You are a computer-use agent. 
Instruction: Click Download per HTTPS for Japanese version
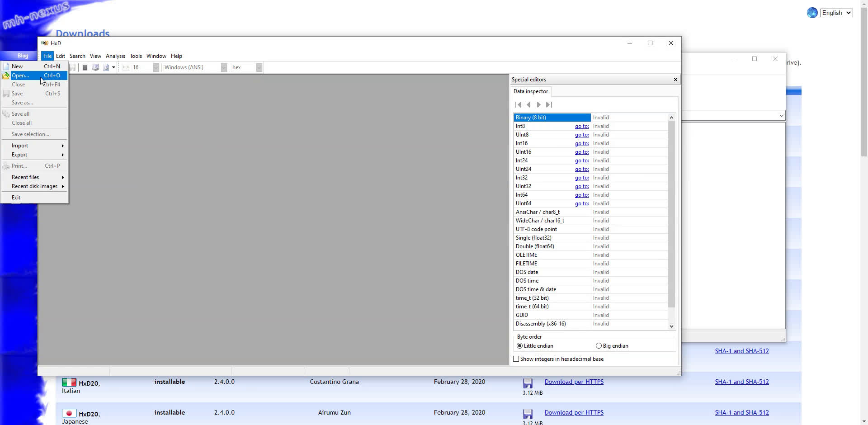574,412
